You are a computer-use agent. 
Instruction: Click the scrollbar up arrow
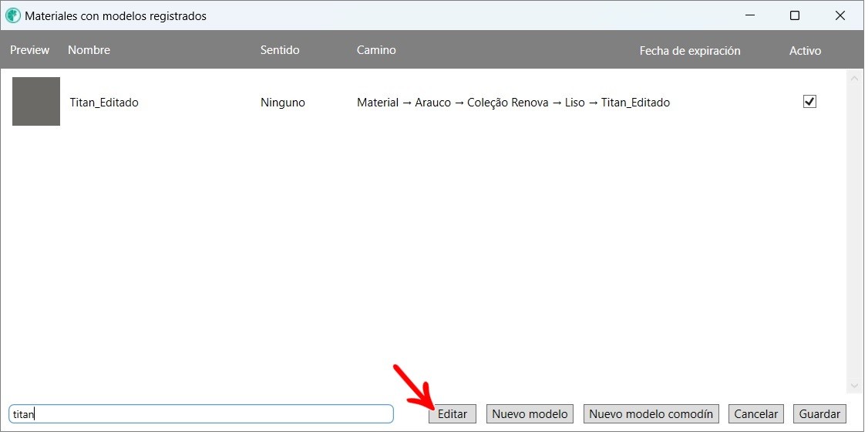coord(853,78)
